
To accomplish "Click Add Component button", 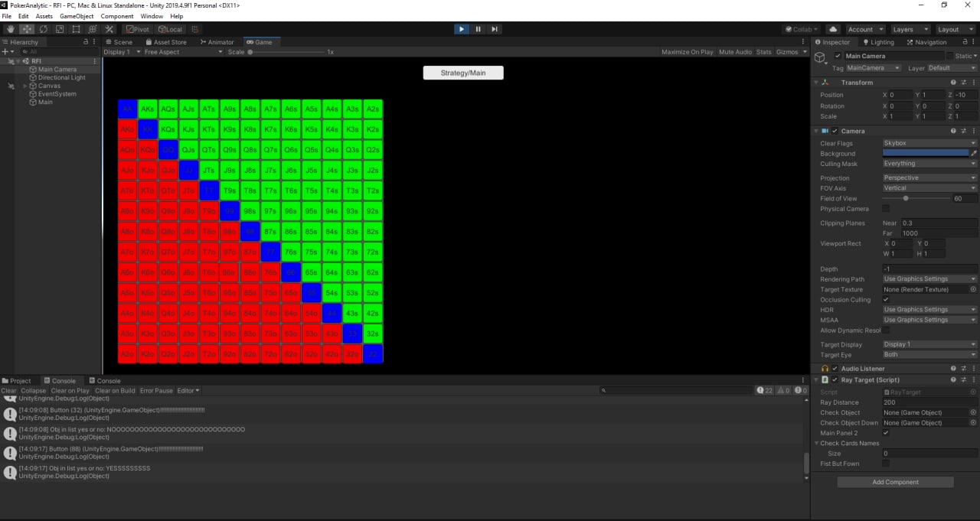I will [895, 482].
